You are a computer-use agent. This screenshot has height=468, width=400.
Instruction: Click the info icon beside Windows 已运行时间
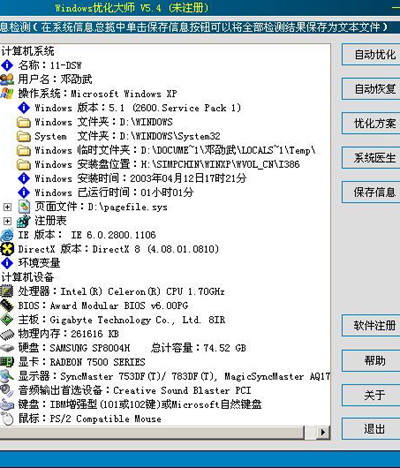click(24, 192)
